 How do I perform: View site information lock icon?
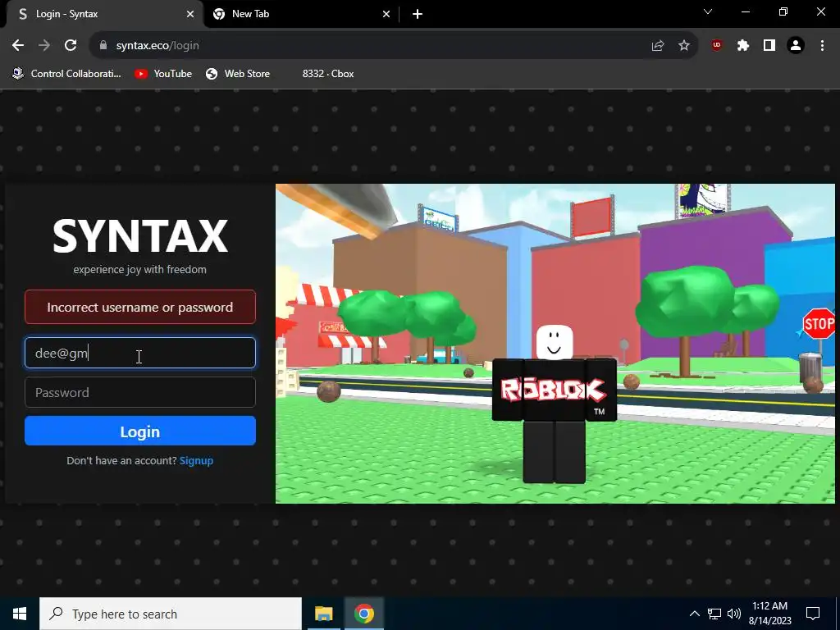point(103,46)
